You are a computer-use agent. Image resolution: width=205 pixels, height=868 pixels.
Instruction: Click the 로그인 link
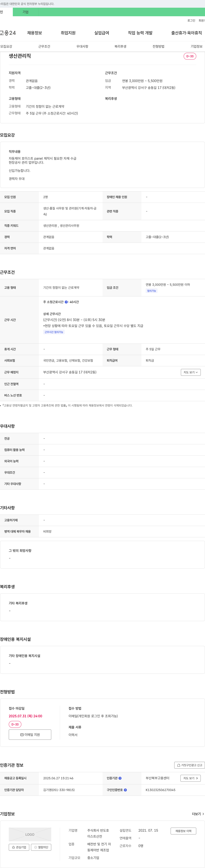click(x=191, y=21)
